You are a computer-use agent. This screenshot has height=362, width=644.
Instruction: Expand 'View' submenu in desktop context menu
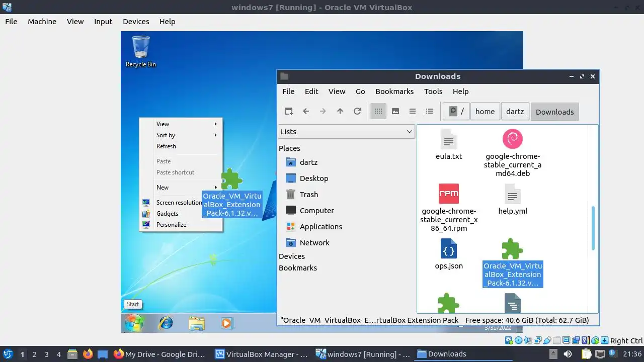tap(181, 124)
